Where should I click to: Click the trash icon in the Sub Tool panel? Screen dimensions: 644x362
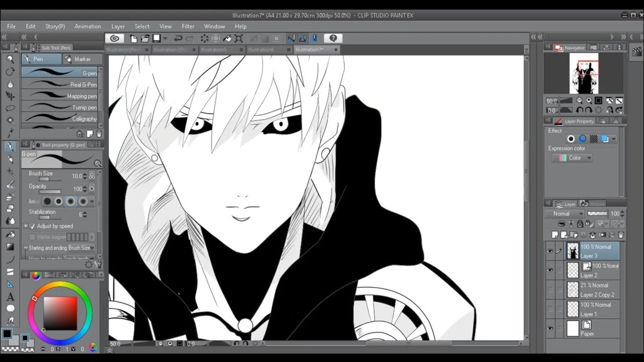point(99,134)
